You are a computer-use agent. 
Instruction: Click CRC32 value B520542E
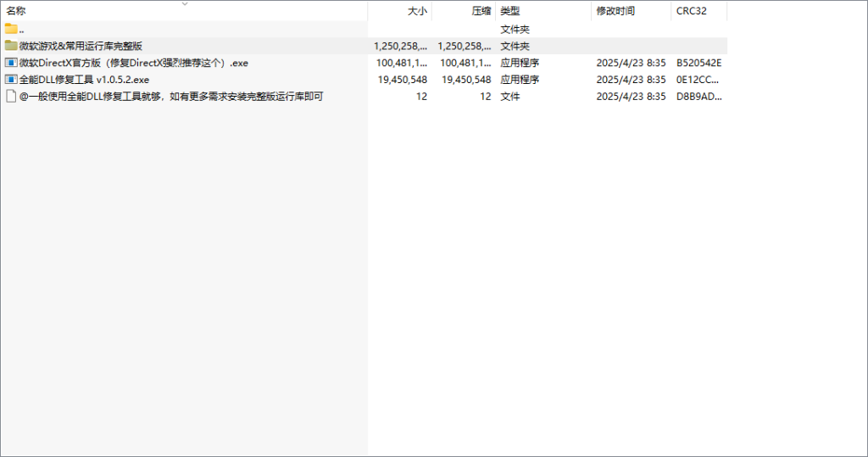coord(698,63)
